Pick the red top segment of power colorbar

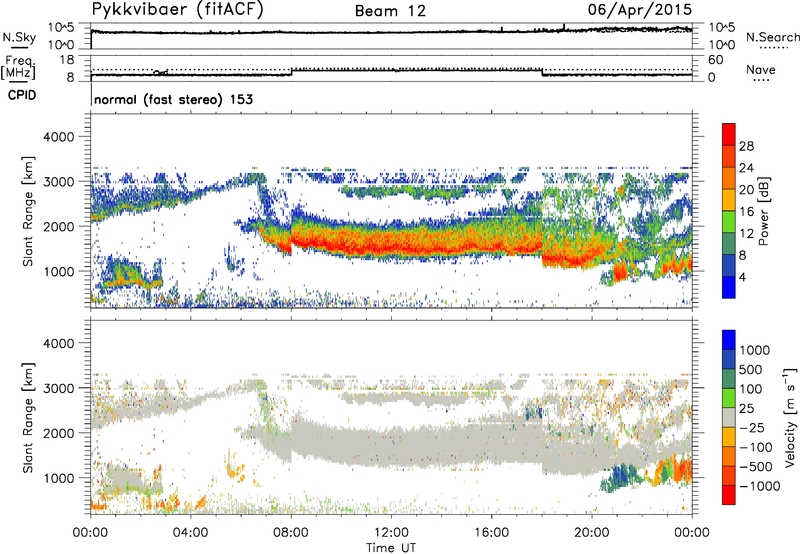tap(729, 134)
